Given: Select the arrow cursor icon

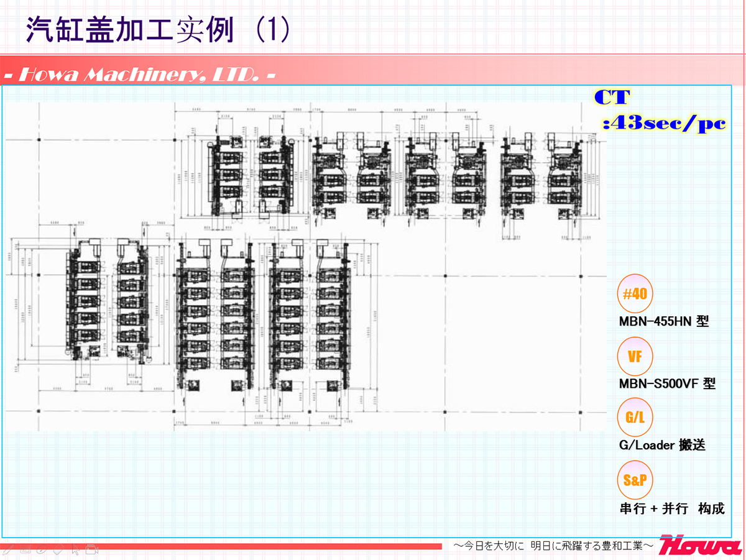Looking at the screenshot, I should pos(75,549).
